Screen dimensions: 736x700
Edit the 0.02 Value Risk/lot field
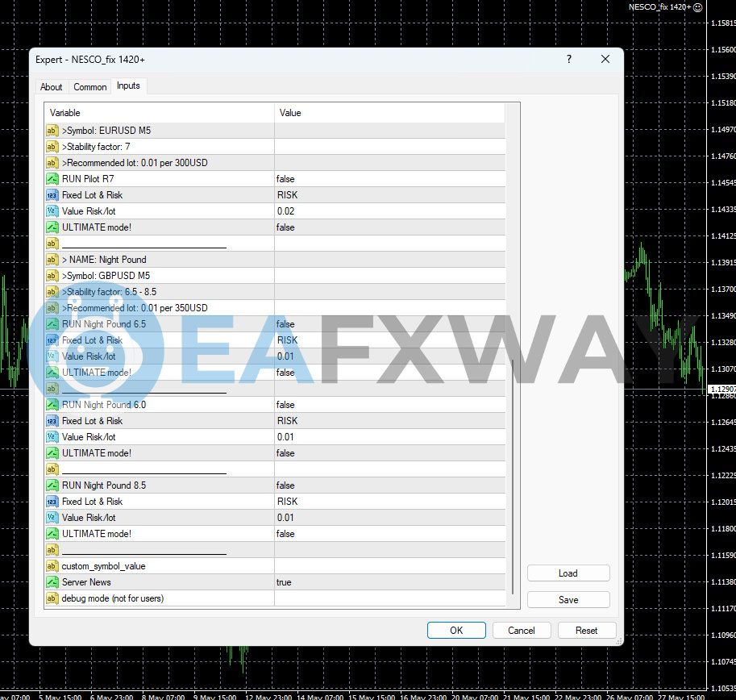(389, 211)
